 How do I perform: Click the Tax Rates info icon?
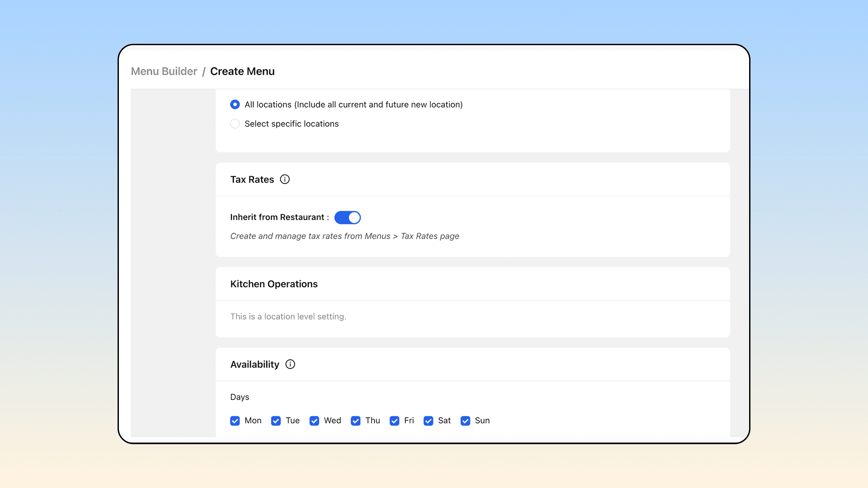click(285, 179)
